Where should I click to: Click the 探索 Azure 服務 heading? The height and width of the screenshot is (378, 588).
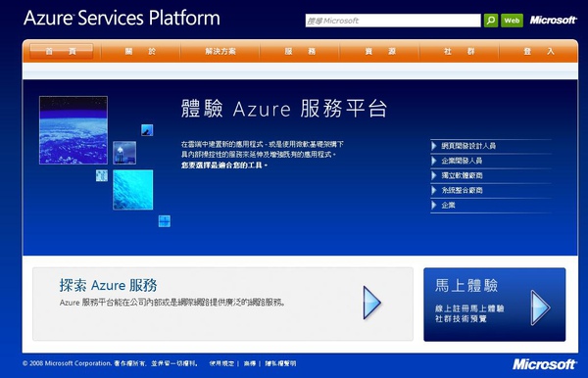tap(108, 285)
